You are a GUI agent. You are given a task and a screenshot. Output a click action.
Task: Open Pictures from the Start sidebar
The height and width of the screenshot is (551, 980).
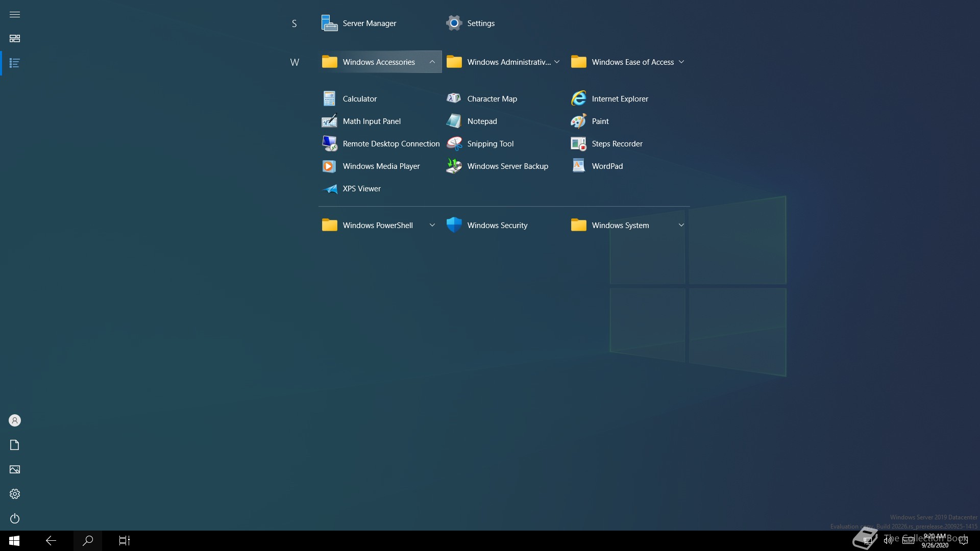pos(15,469)
